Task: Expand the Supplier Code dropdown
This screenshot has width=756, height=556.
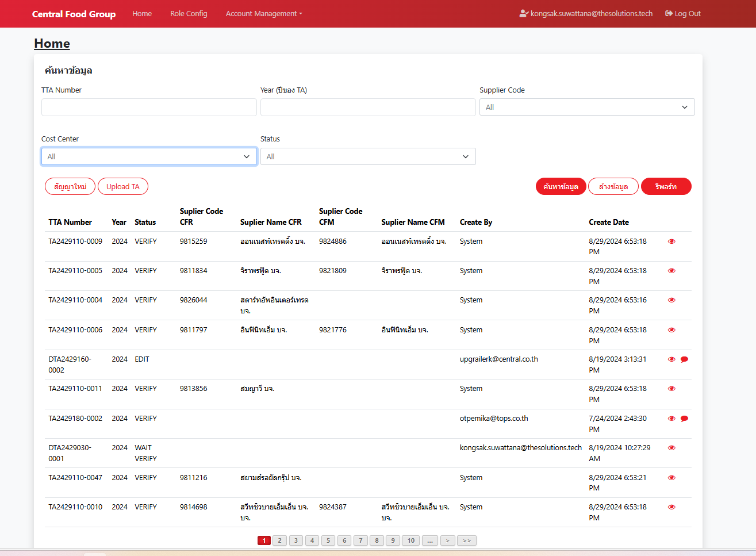Action: pos(586,107)
